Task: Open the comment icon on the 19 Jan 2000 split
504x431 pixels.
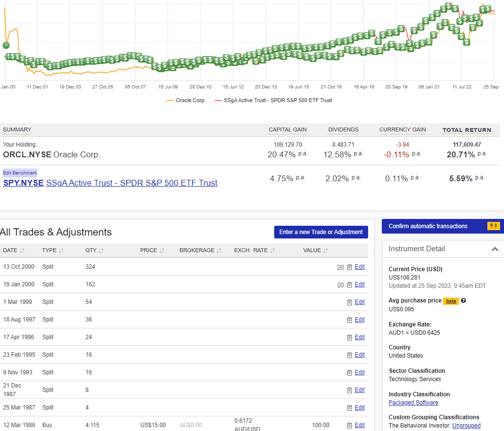Action: click(x=341, y=284)
